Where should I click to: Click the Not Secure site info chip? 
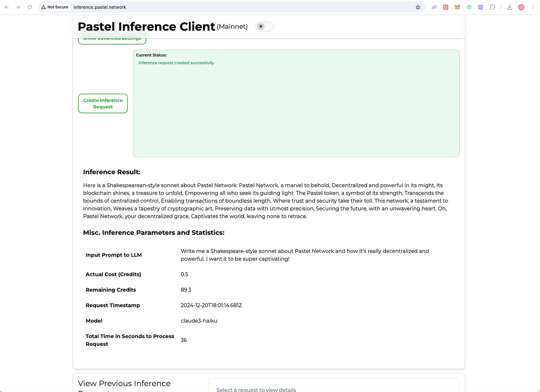55,7
